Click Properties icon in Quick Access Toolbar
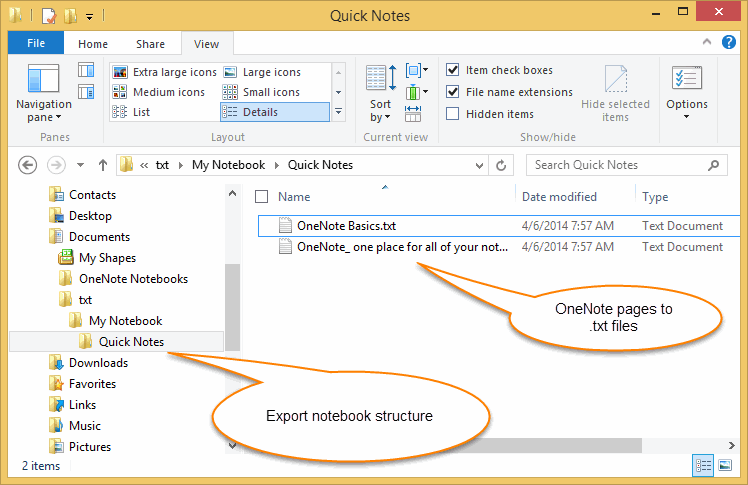 (49, 16)
